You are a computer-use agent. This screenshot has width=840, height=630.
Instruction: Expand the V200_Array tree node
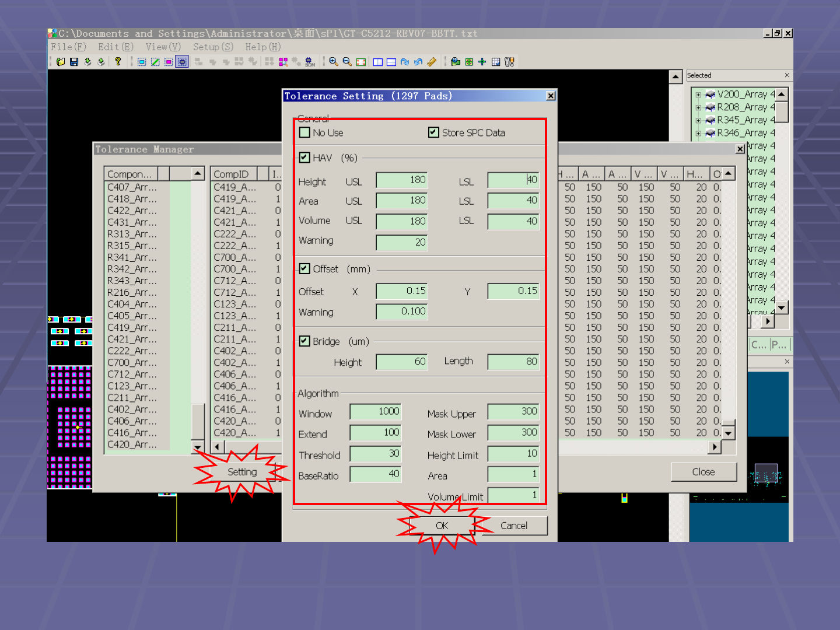pos(698,94)
